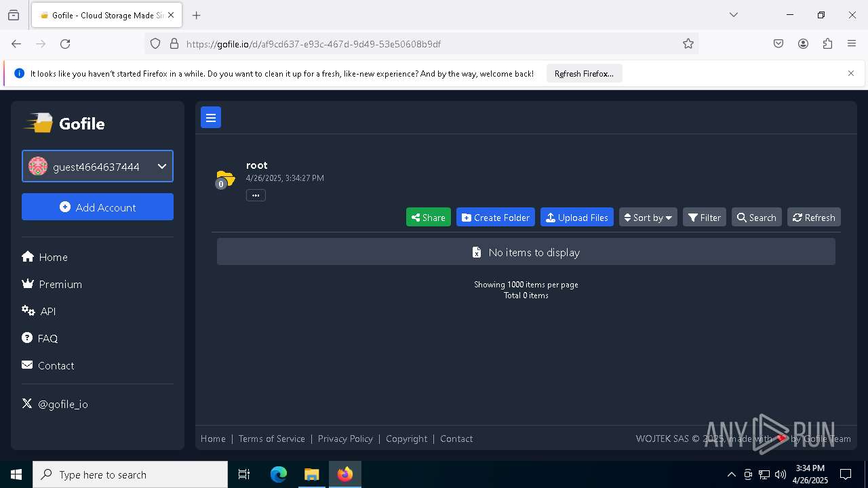The height and width of the screenshot is (488, 868).
Task: Open Firefox account icon
Action: [803, 44]
